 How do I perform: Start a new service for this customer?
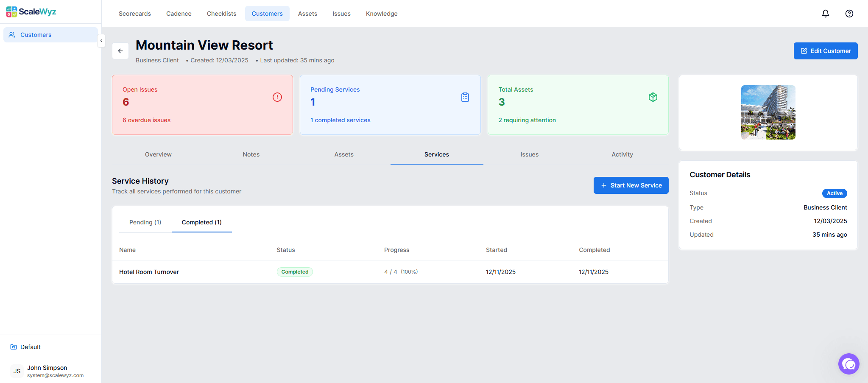[x=631, y=185]
